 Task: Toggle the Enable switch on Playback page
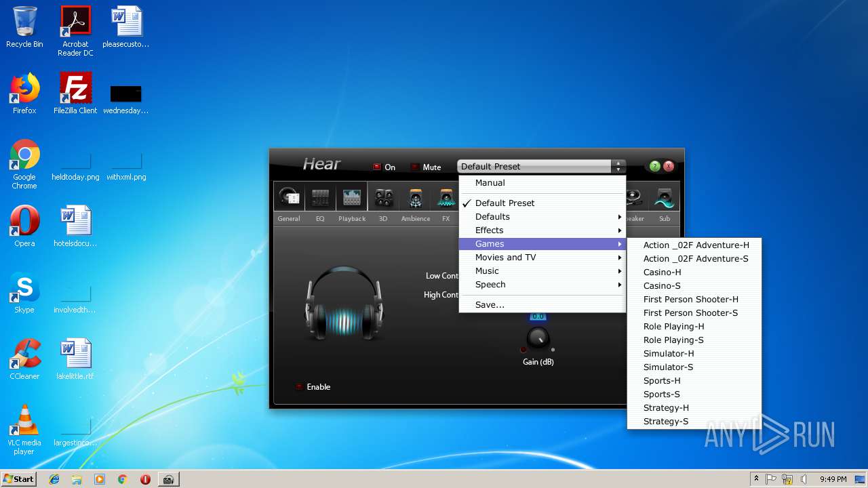point(299,387)
